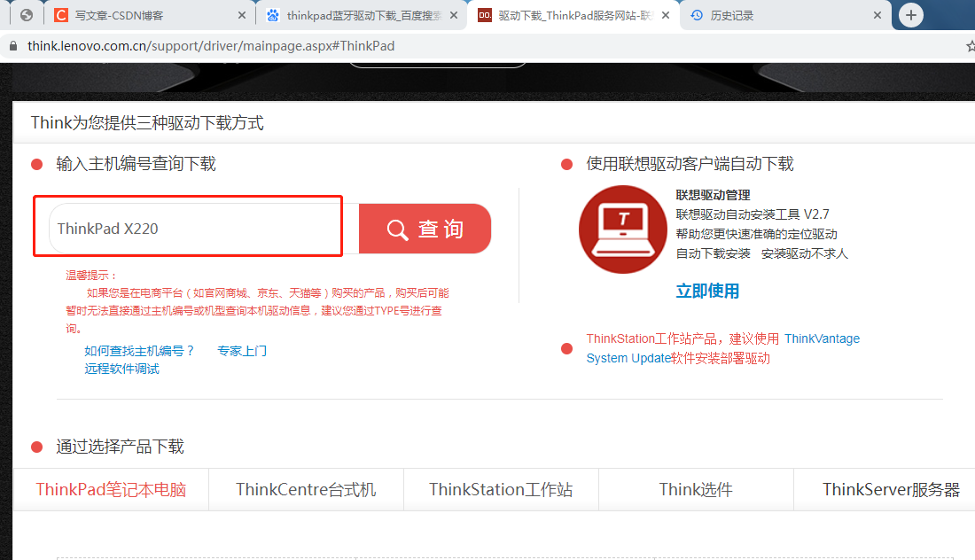
Task: Select the ThinkStation工作站 product tab
Action: (x=501, y=490)
